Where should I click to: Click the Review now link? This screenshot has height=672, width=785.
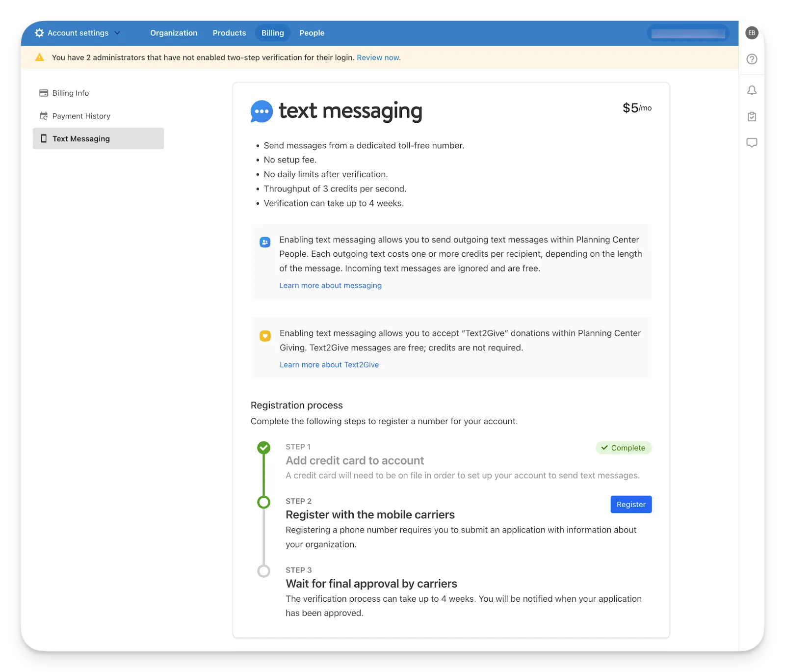[x=378, y=58]
